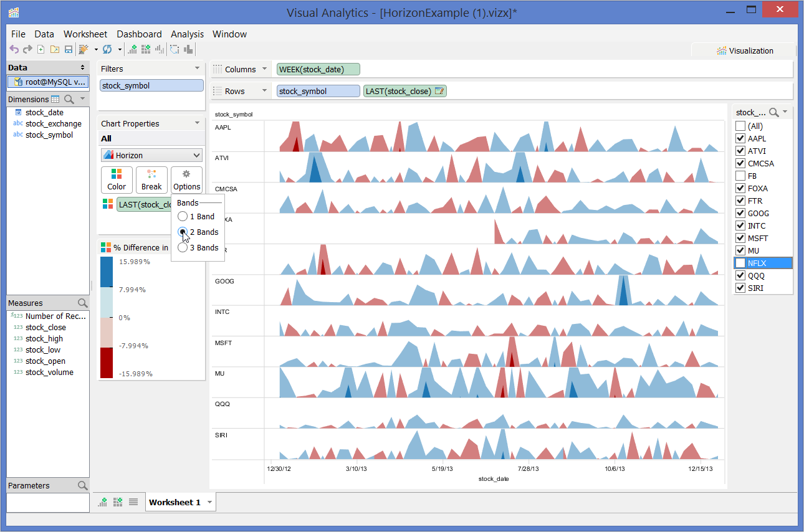804x532 pixels.
Task: Search parameters with the magnifier icon
Action: (82, 485)
